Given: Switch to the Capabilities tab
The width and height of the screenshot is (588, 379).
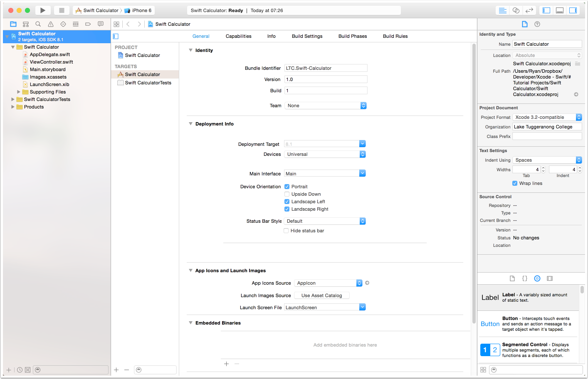Looking at the screenshot, I should [239, 36].
